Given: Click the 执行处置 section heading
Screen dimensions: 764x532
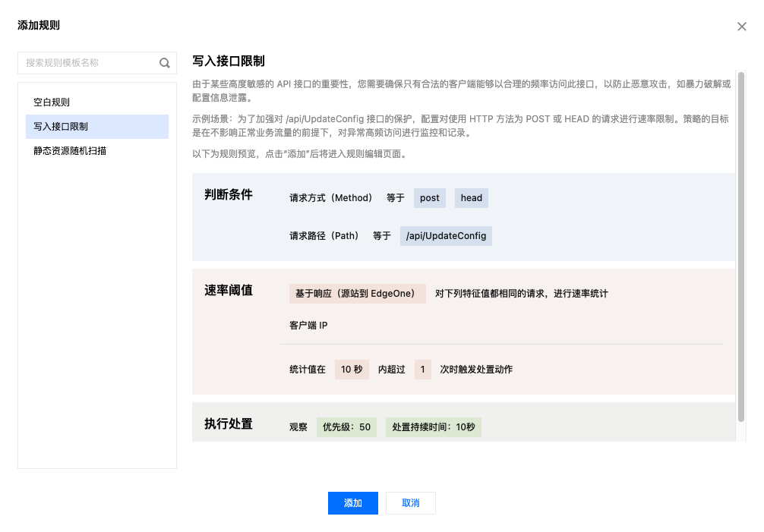Looking at the screenshot, I should [229, 424].
